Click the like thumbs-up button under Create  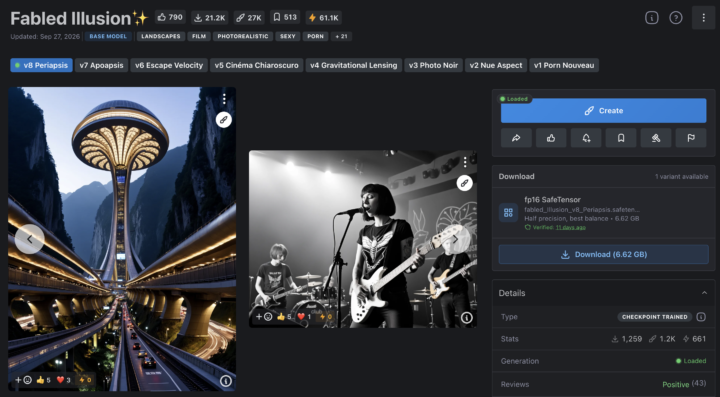[x=551, y=138]
